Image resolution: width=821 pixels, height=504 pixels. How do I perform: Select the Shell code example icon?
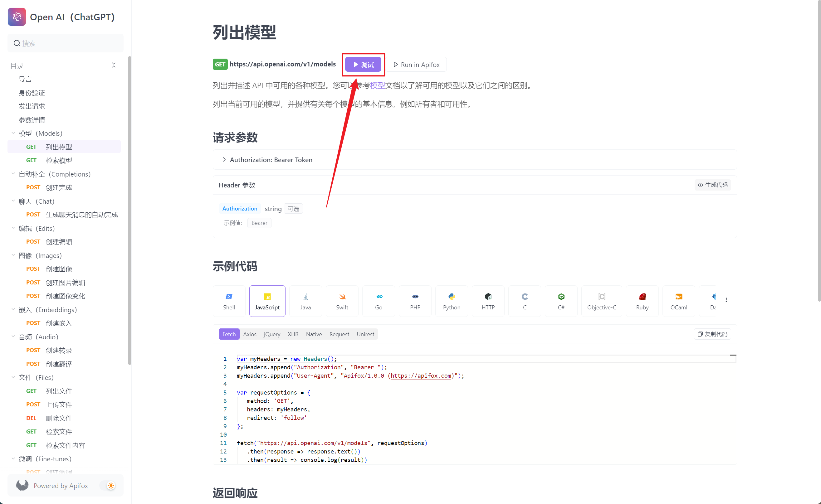[x=229, y=296]
